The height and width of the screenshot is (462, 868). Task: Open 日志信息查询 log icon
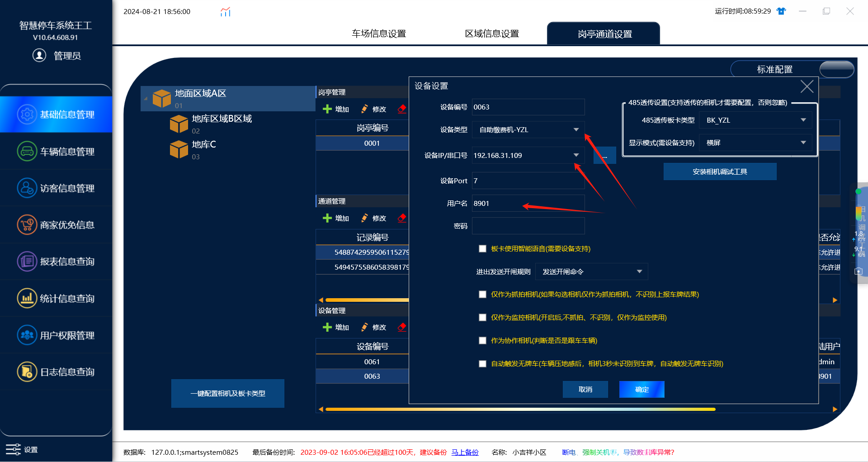pyautogui.click(x=27, y=372)
